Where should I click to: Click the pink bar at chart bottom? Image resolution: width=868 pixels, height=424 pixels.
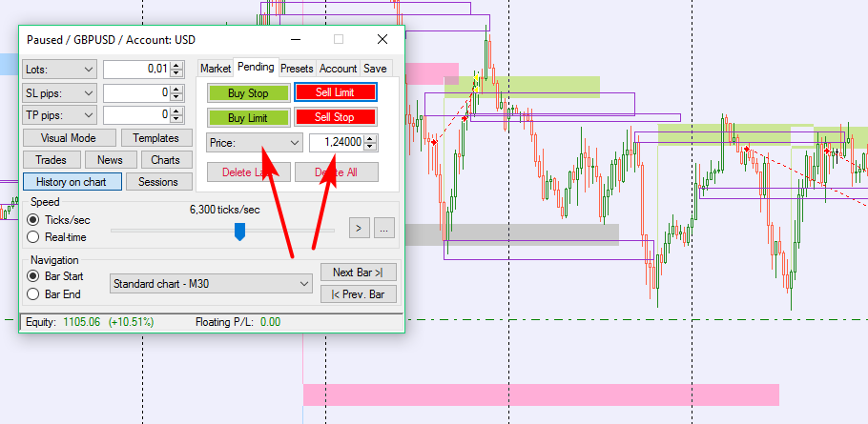[x=541, y=394]
